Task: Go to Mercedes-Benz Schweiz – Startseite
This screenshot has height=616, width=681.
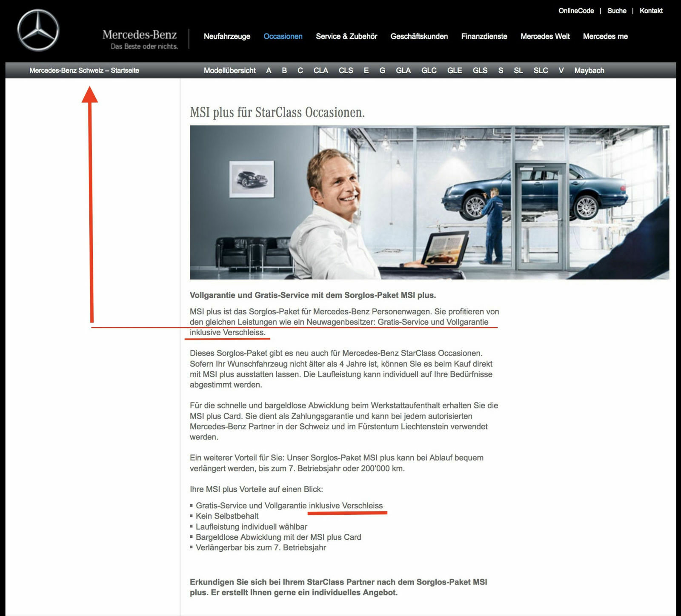Action: coord(84,71)
